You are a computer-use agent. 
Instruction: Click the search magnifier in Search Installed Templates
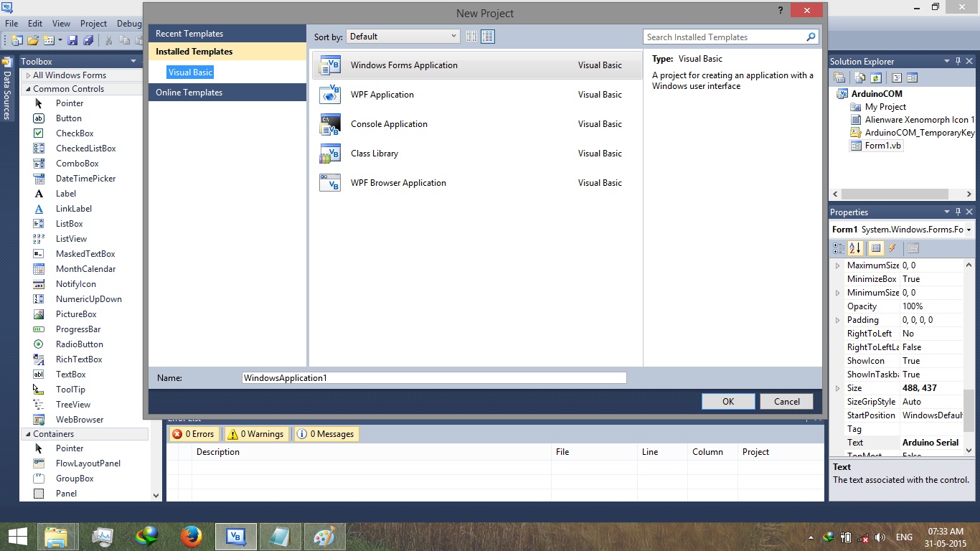coord(811,37)
